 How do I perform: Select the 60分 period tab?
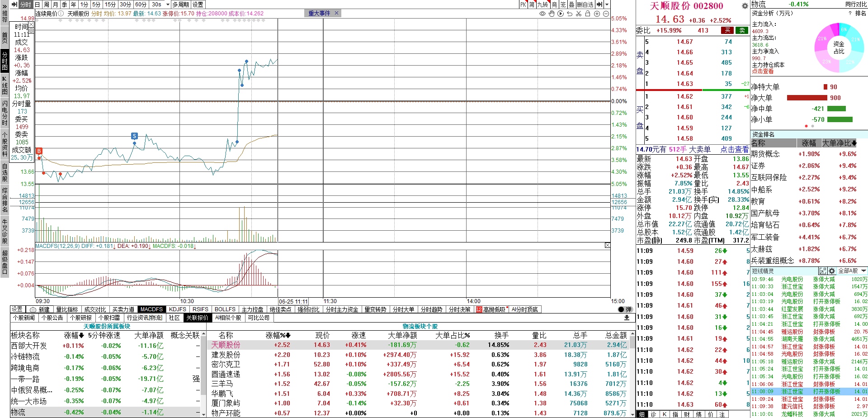(x=141, y=5)
